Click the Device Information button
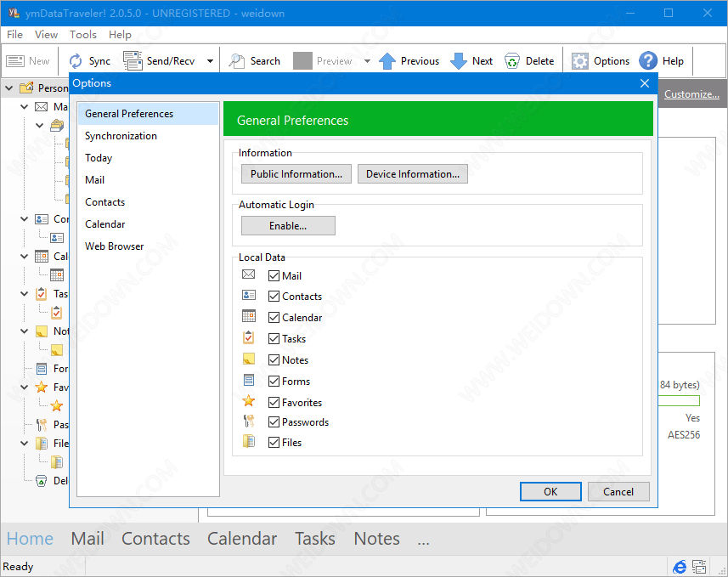 pos(413,173)
